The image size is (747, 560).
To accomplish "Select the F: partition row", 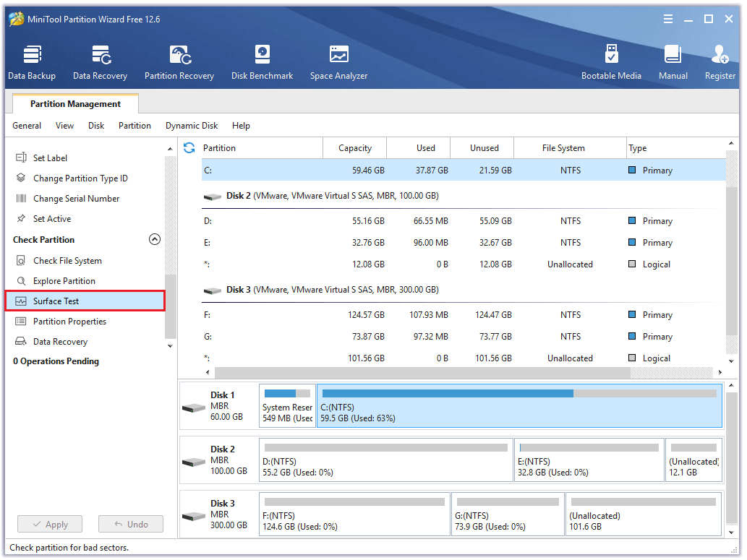I will (x=463, y=315).
